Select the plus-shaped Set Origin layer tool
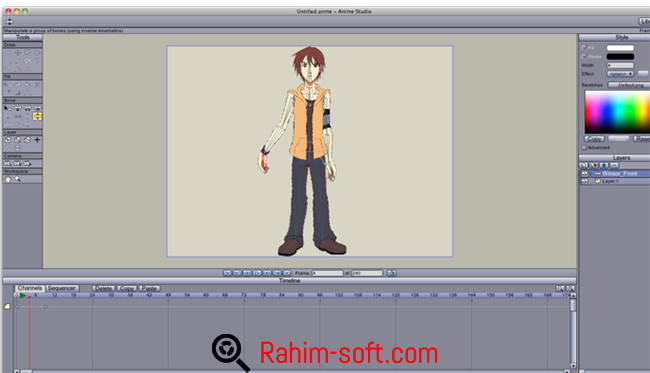Viewport: 650px width, 373px height. click(37, 140)
